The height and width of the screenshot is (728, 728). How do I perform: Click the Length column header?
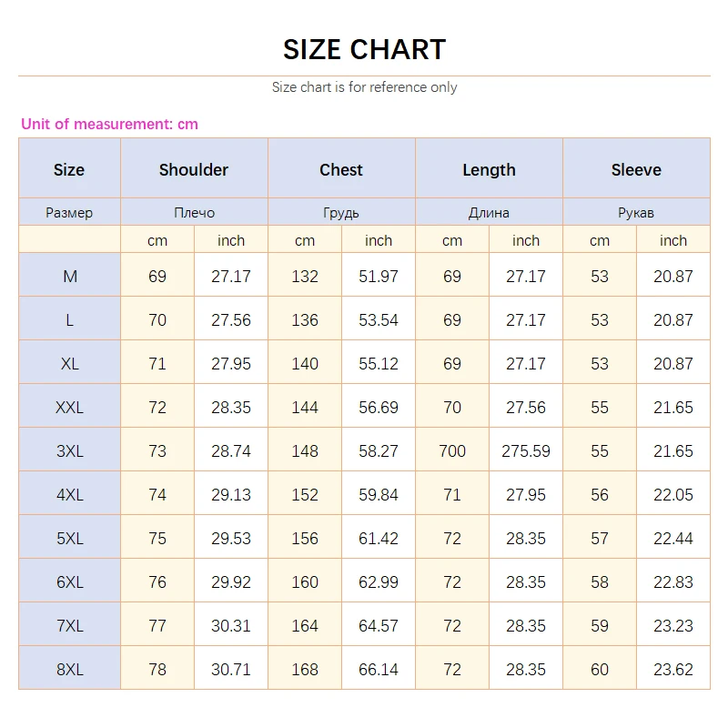489,169
